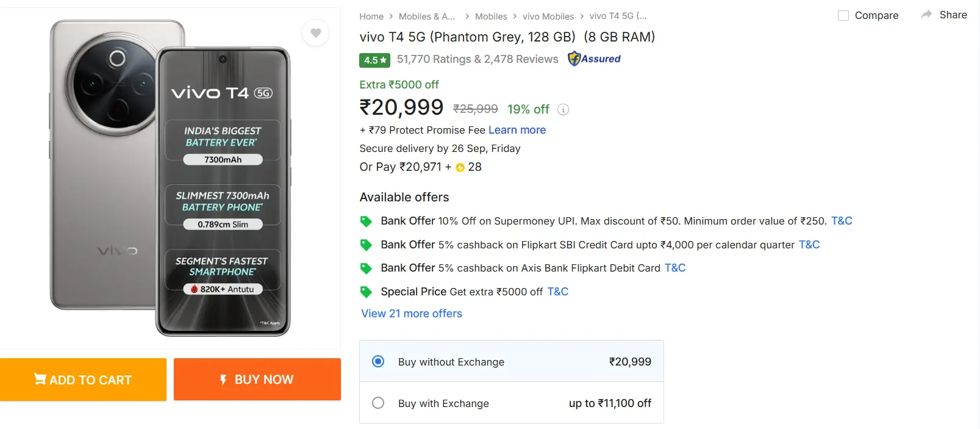Choose Buy with Exchange option

click(378, 403)
